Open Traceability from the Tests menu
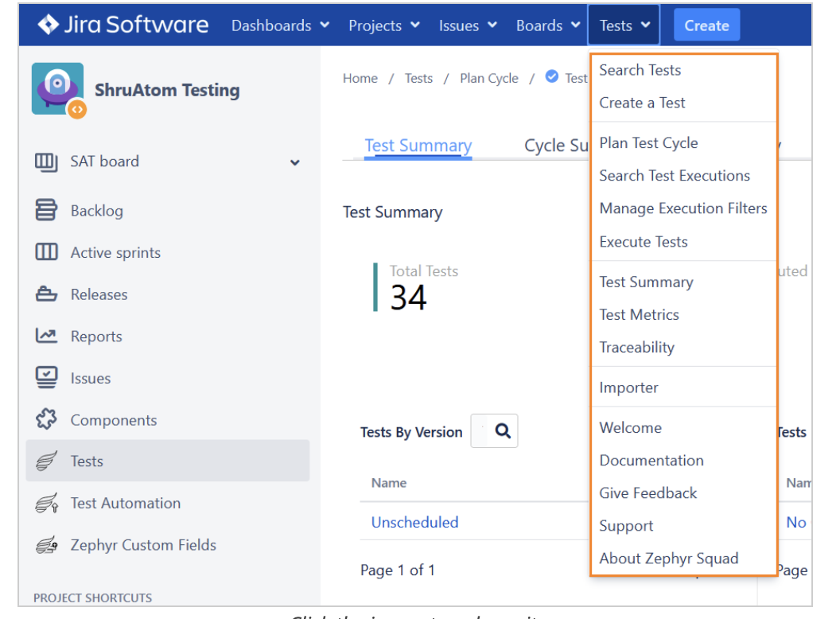Screen dimensions: 840x619 pos(637,347)
